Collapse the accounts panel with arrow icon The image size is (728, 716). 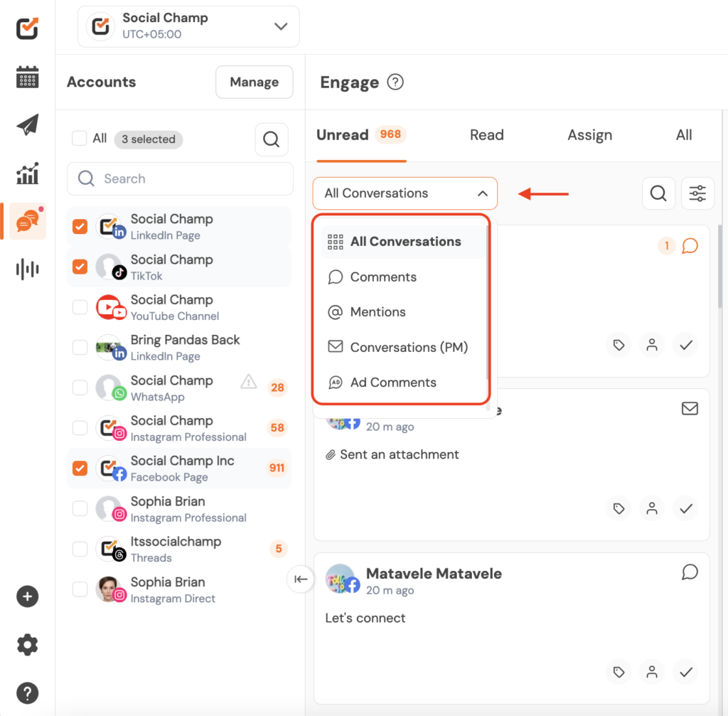pyautogui.click(x=301, y=579)
